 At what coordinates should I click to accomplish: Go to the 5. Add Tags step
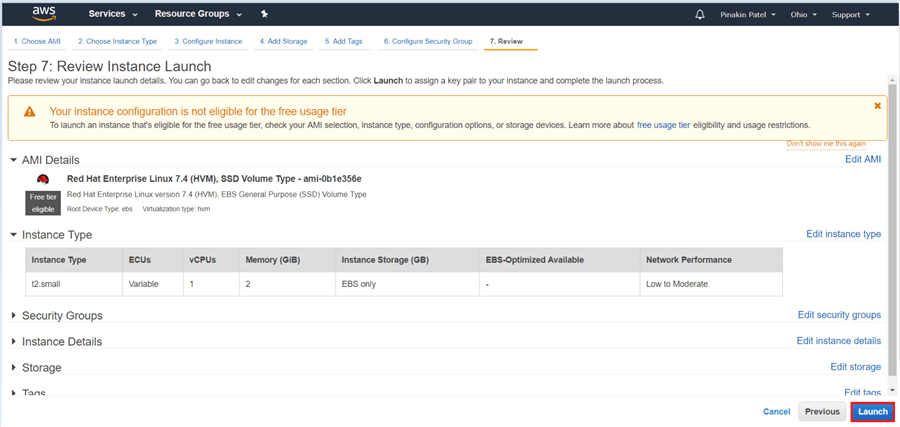(x=343, y=41)
